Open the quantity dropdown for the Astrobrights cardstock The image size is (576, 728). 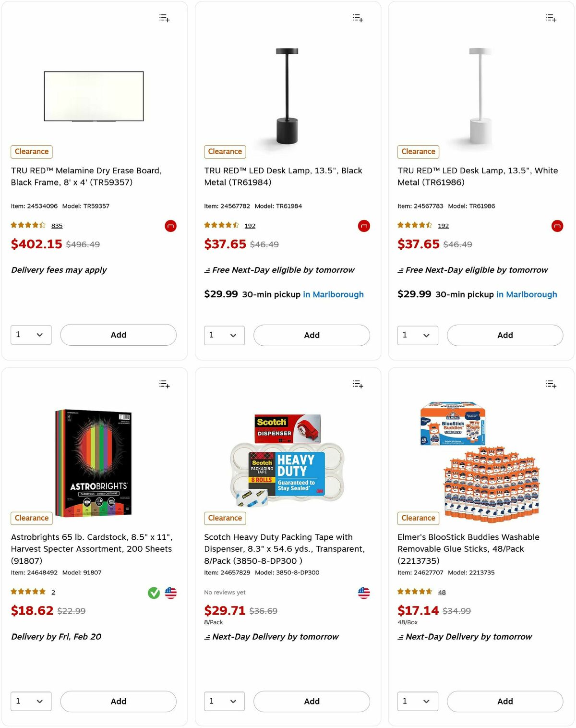click(x=31, y=701)
